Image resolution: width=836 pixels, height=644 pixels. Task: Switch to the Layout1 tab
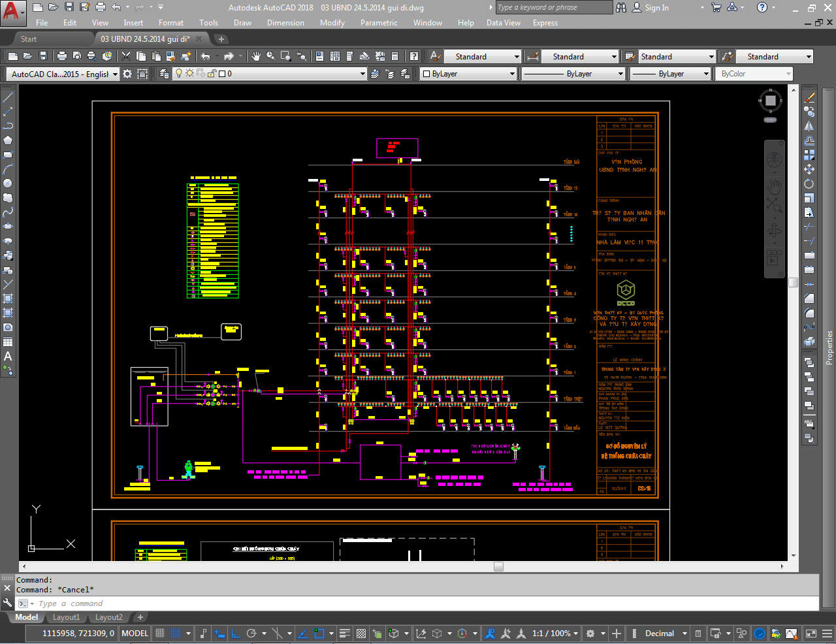(x=66, y=617)
